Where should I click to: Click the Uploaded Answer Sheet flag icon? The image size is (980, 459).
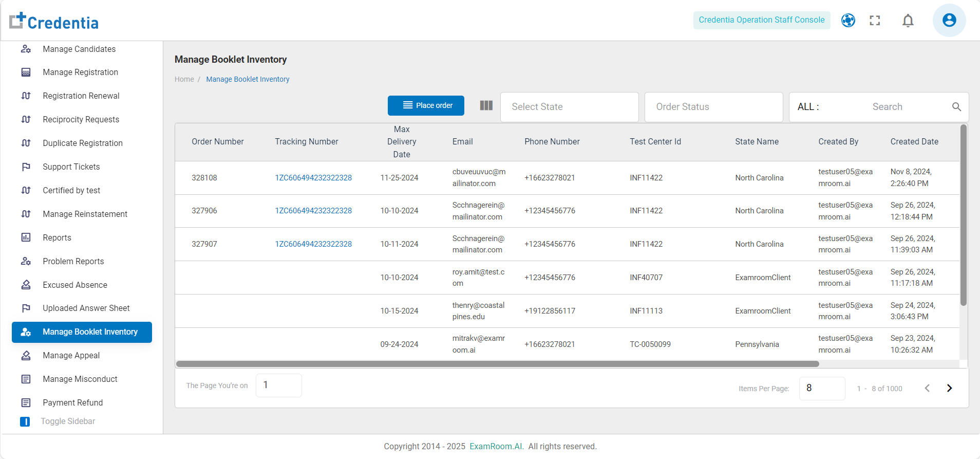pos(26,308)
